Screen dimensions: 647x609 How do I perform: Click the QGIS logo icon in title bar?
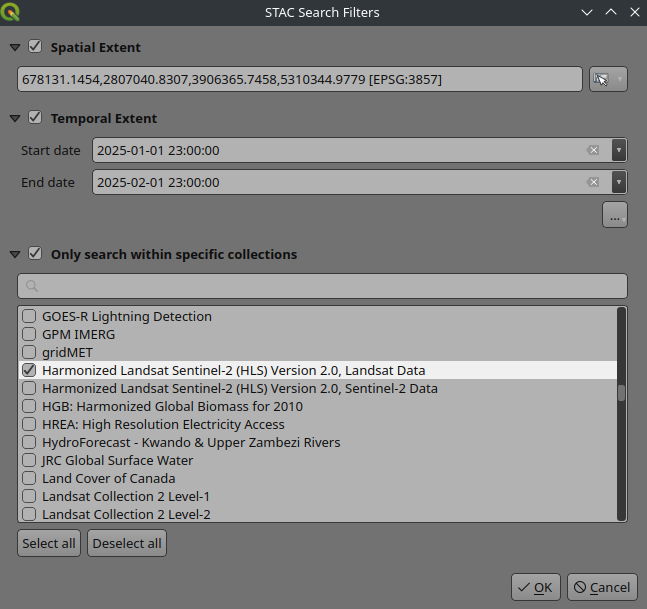(10, 12)
